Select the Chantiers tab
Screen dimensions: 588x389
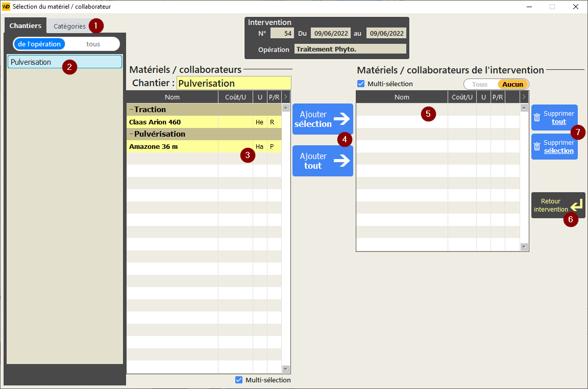pyautogui.click(x=26, y=26)
